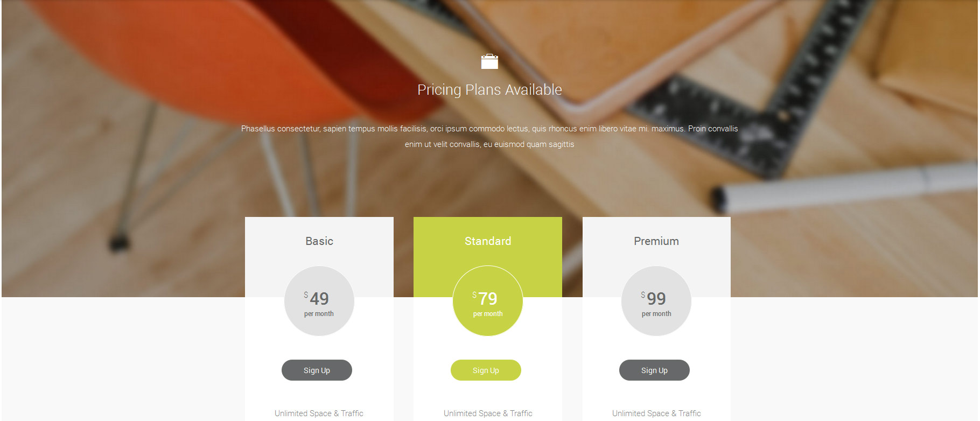The height and width of the screenshot is (421, 980).
Task: Click the $99 price number
Action: (656, 298)
